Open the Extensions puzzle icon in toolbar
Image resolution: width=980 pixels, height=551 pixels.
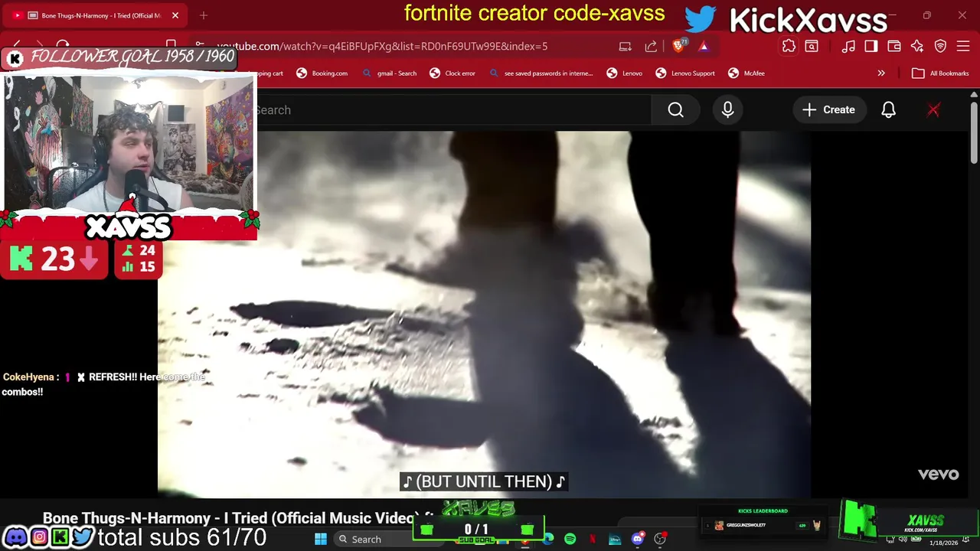[789, 46]
